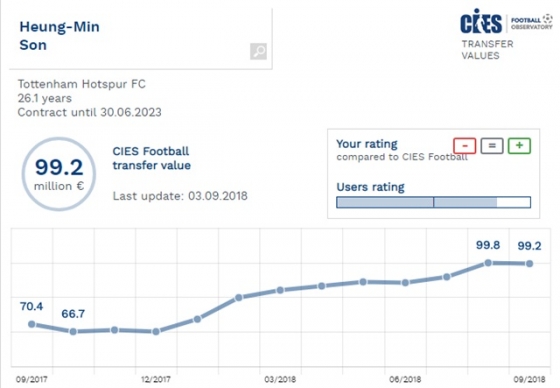The width and height of the screenshot is (560, 388).
Task: Click the magnifier search icon
Action: pos(258,51)
